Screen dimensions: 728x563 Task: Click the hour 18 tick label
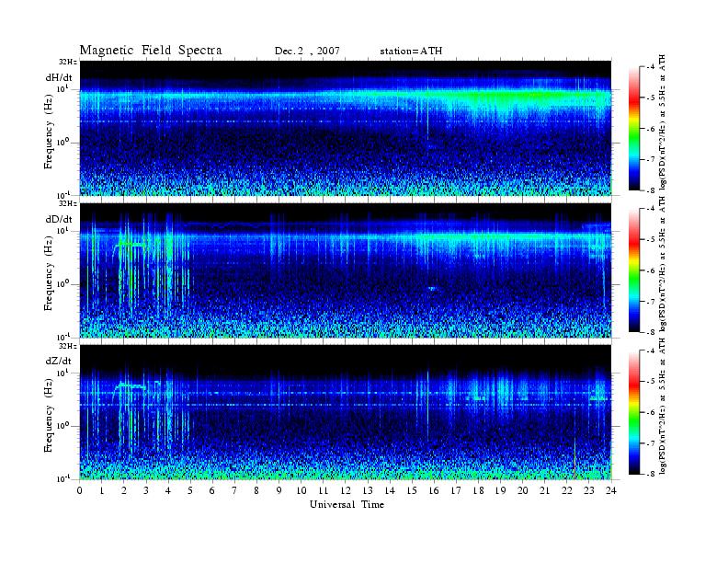click(478, 490)
